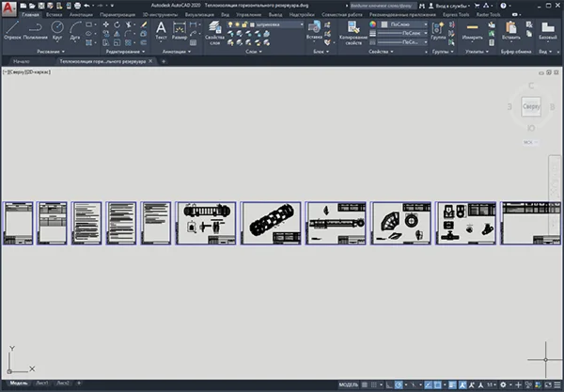Toggle object snap in status bar

pyautogui.click(x=437, y=384)
